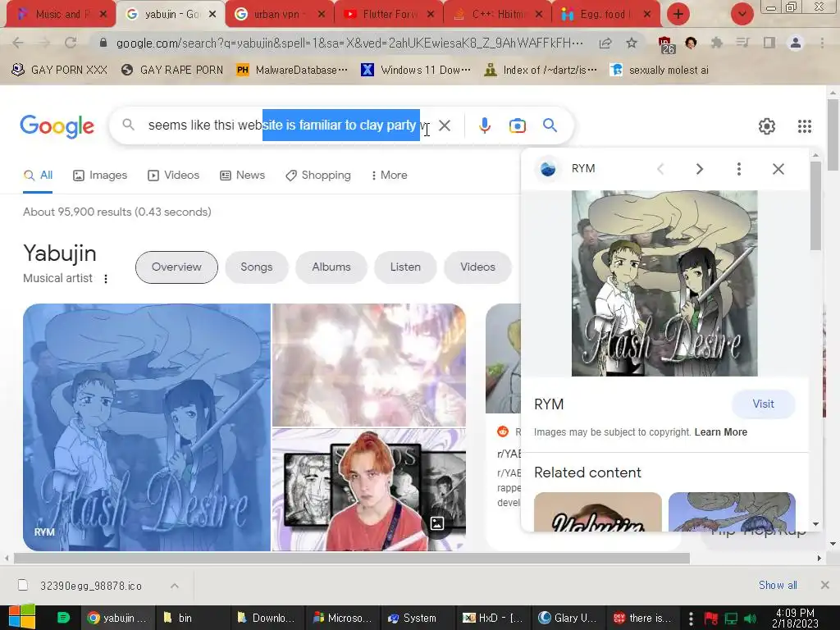Open Yabujin musical artist options menu
The width and height of the screenshot is (840, 630).
(x=106, y=279)
